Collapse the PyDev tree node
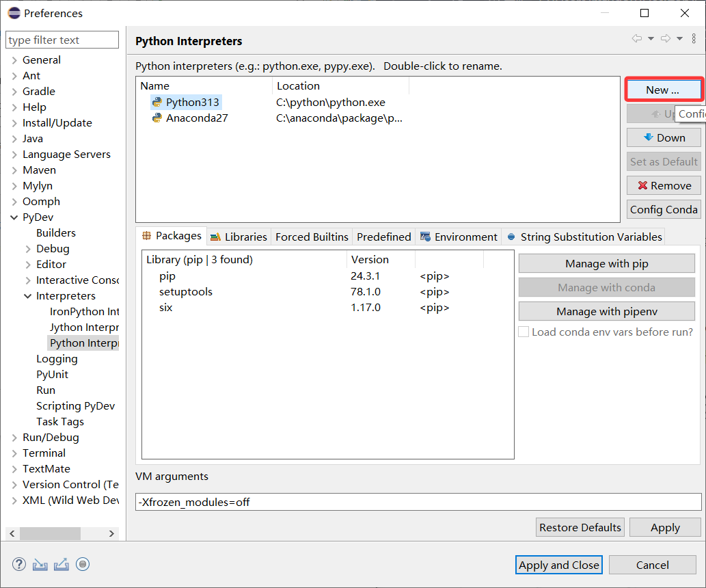The height and width of the screenshot is (588, 706). tap(14, 217)
